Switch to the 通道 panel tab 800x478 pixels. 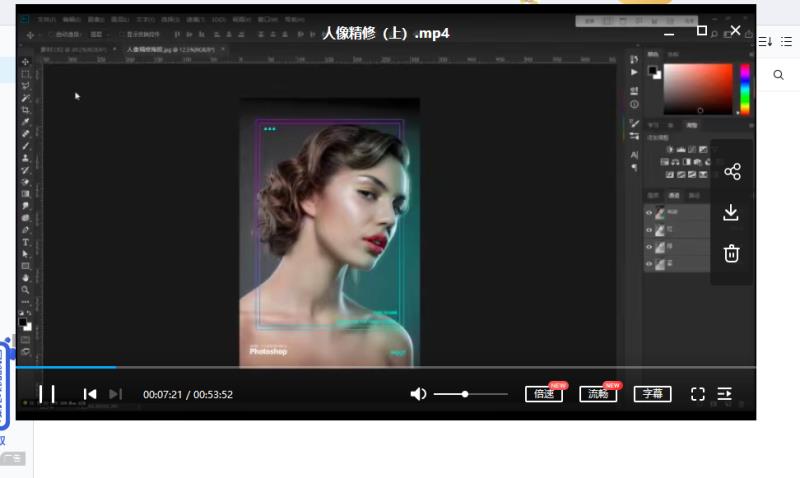coord(673,195)
